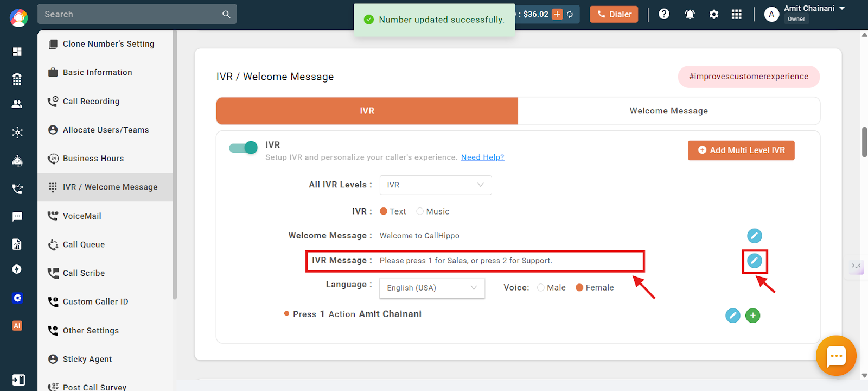
Task: Click the "Welcome to CallHippo" message text
Action: click(x=419, y=236)
